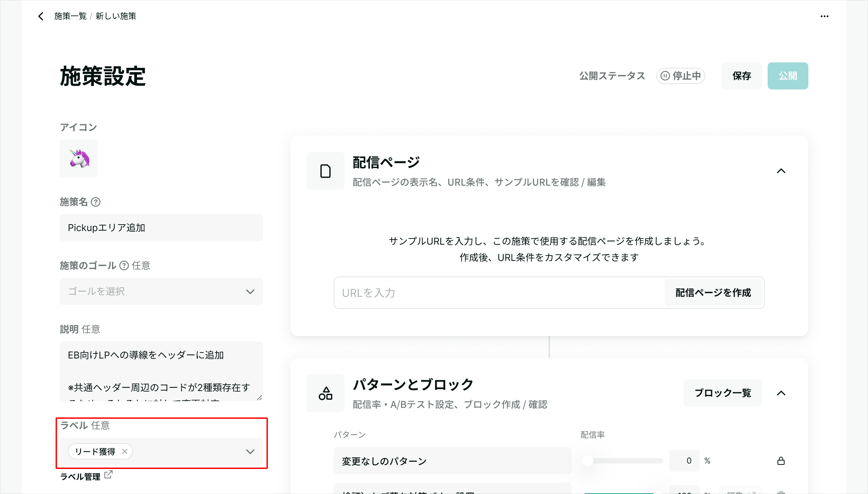This screenshot has width=868, height=494.
Task: Click the help icon beside 施策名
Action: tap(96, 202)
